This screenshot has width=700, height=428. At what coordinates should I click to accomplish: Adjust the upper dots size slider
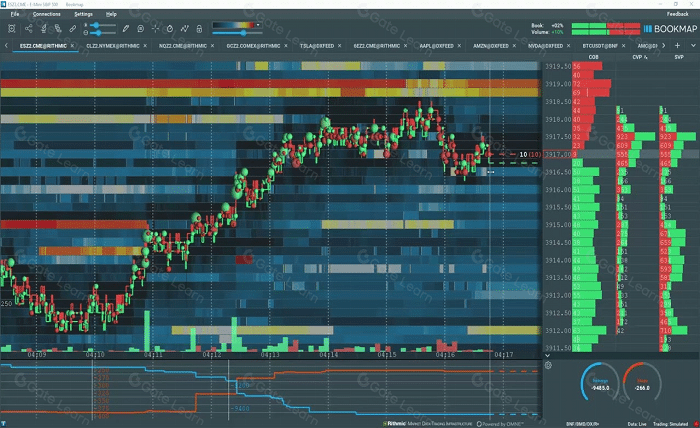click(102, 25)
